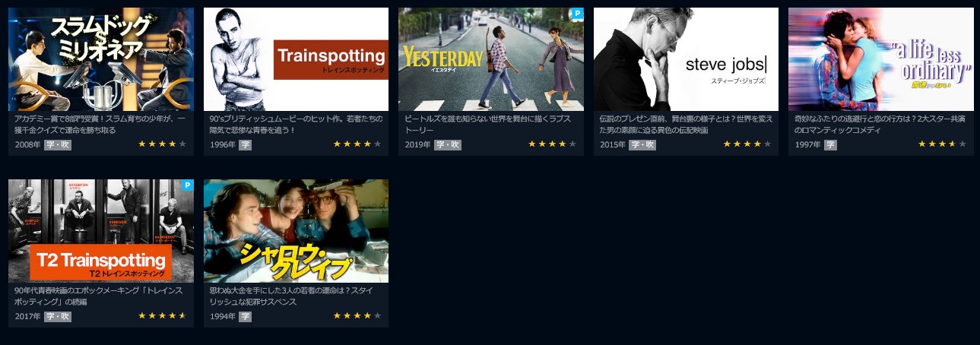
Task: Select the Shallow Grave (シャロウ・グレイブ) thumbnail
Action: (x=296, y=231)
